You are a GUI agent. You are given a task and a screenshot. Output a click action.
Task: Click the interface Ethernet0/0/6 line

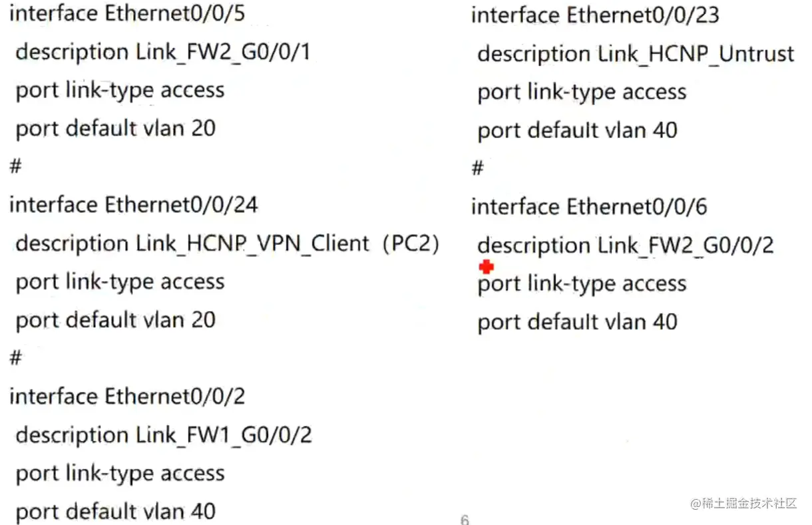coord(589,207)
